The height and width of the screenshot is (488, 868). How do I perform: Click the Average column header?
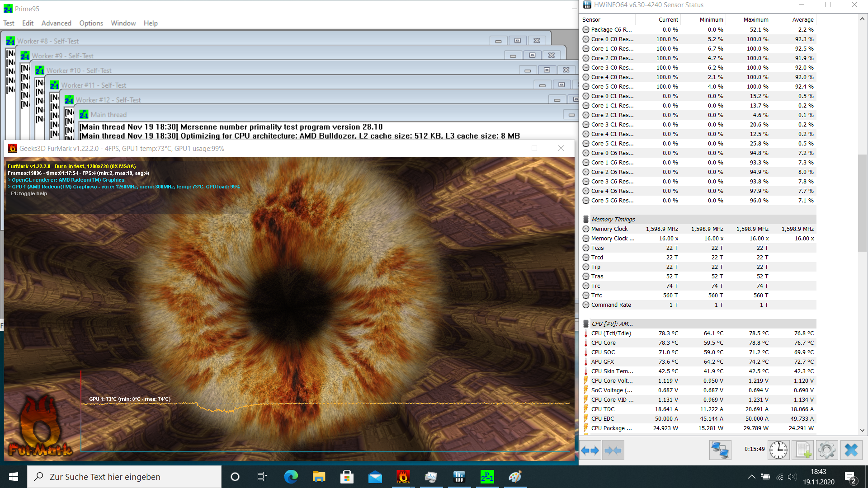(x=794, y=19)
